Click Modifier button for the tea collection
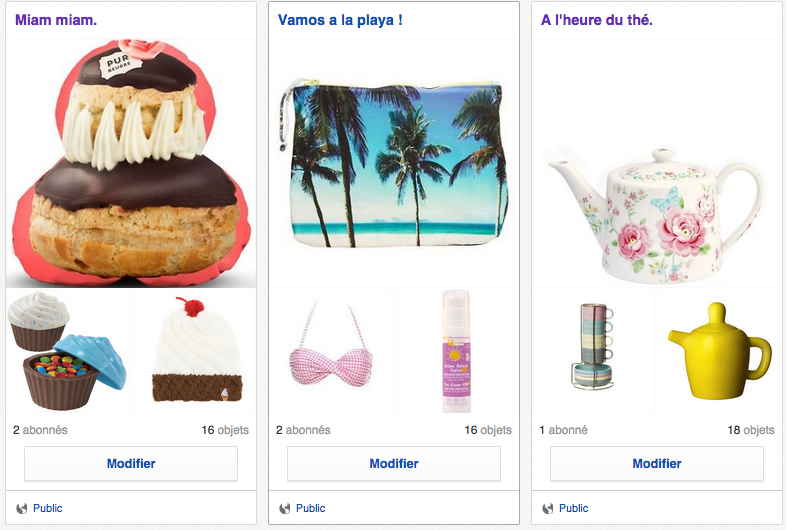The image size is (786, 530). click(657, 463)
